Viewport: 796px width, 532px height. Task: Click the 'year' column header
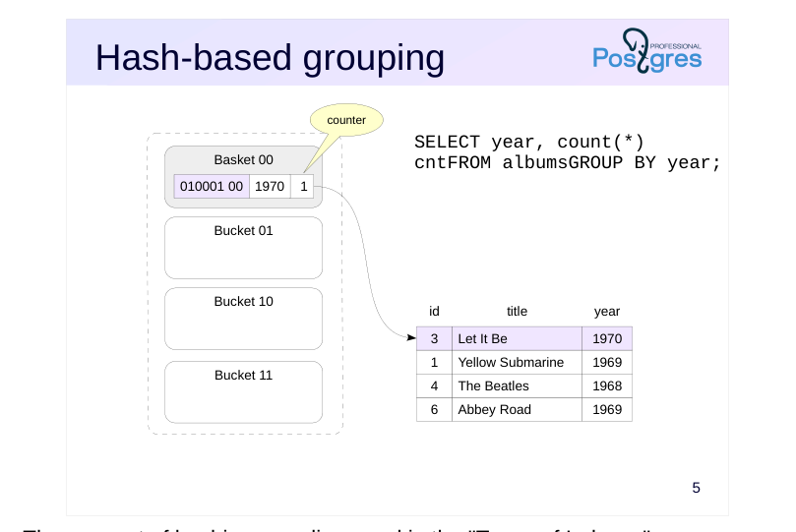pos(607,312)
